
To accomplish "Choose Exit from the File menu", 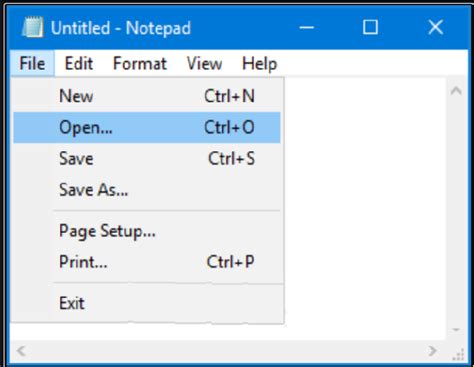I will click(147, 303).
